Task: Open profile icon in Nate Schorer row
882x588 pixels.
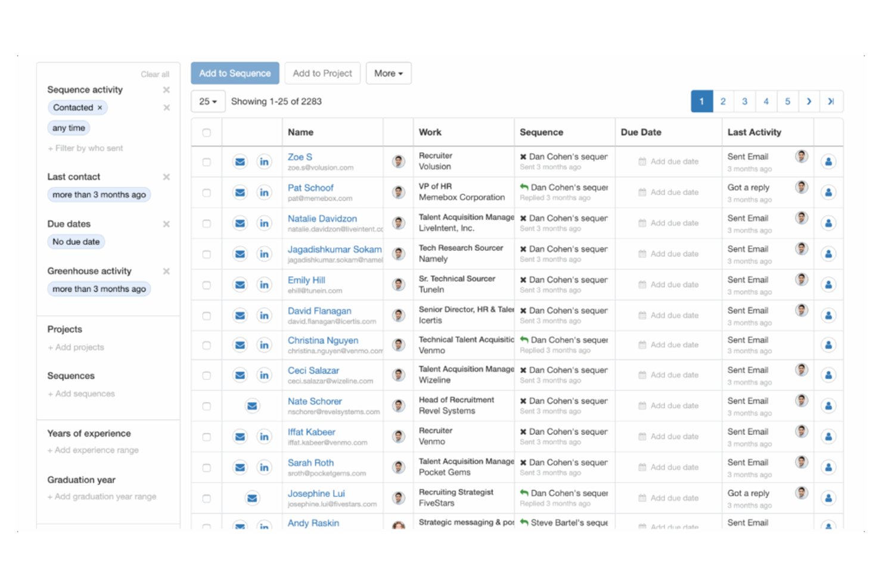Action: coord(828,406)
